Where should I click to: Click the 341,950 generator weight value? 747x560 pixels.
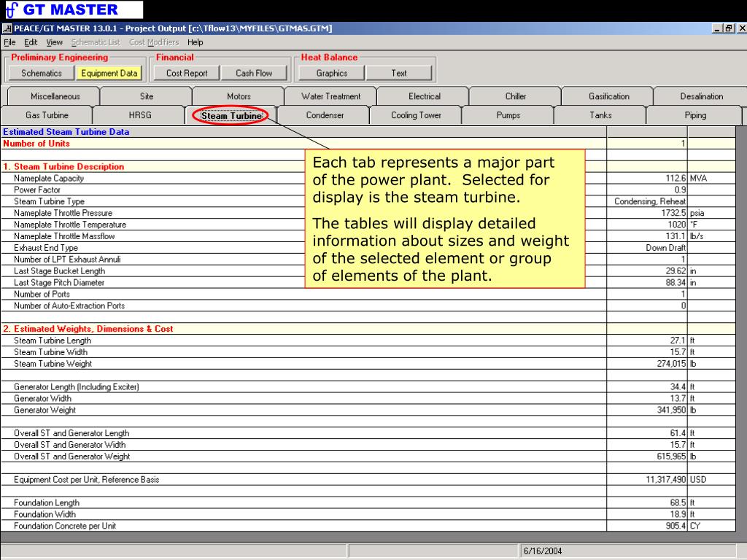tap(647, 410)
